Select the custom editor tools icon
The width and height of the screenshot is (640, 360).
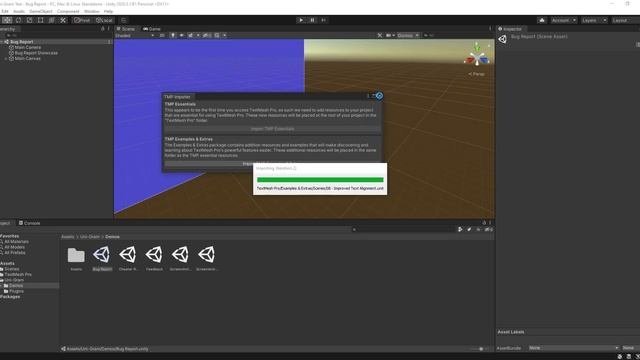point(63,20)
